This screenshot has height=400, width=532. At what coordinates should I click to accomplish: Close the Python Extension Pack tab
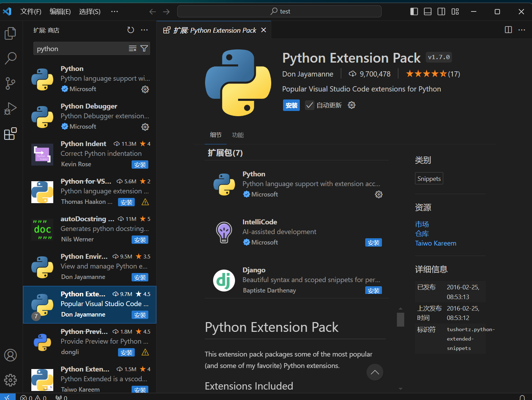tap(264, 30)
